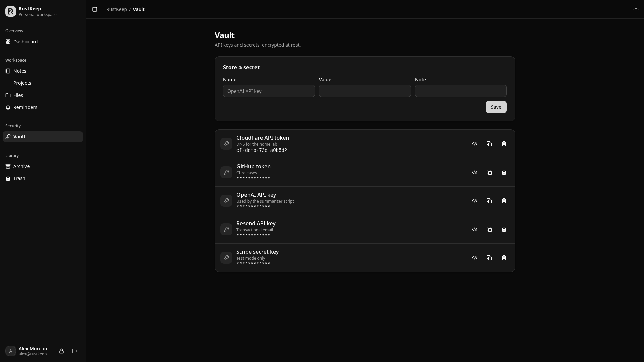Reveal the OpenAI API key value
Viewport: 644px width, 362px height.
(475, 201)
